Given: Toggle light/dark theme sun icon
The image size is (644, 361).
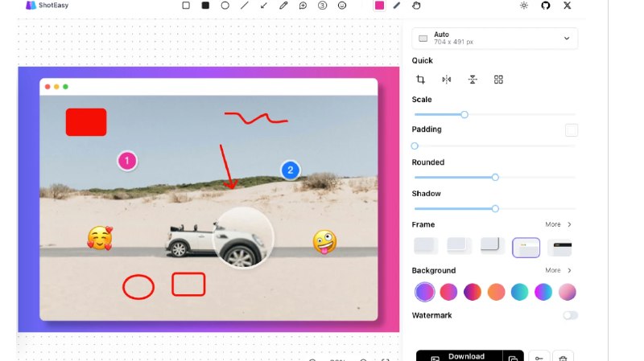Looking at the screenshot, I should click(x=524, y=6).
